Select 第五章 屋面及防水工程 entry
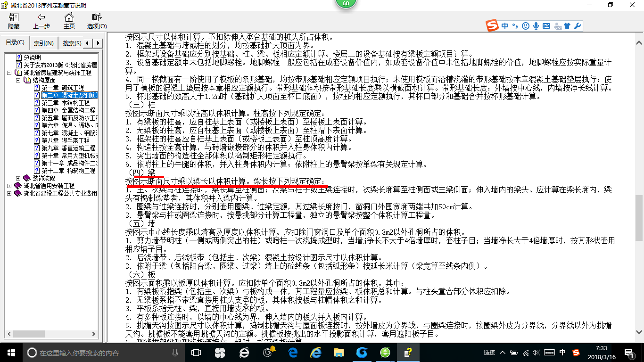644x362 pixels. [69, 118]
